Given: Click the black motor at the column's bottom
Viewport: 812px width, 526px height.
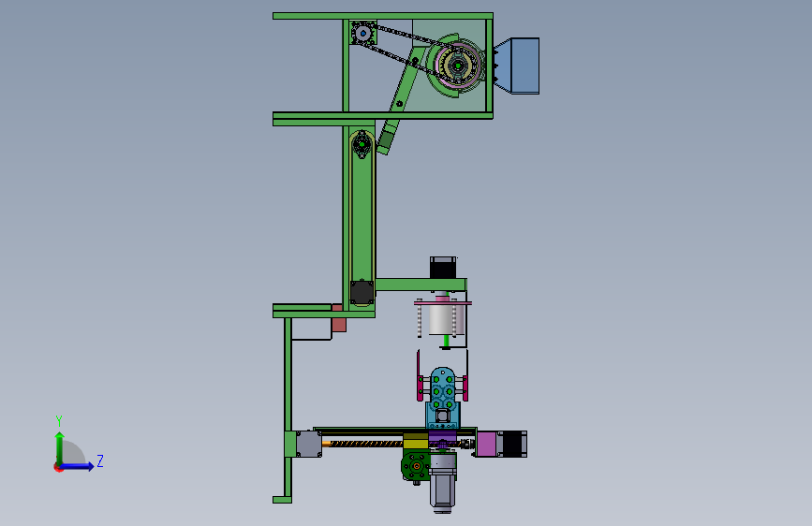Looking at the screenshot, I should (362, 292).
